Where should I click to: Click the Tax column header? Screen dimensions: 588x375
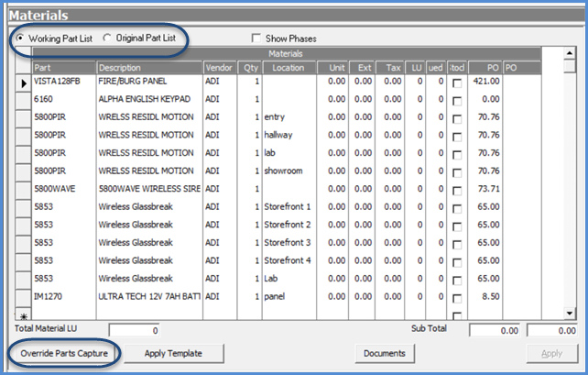(x=390, y=68)
